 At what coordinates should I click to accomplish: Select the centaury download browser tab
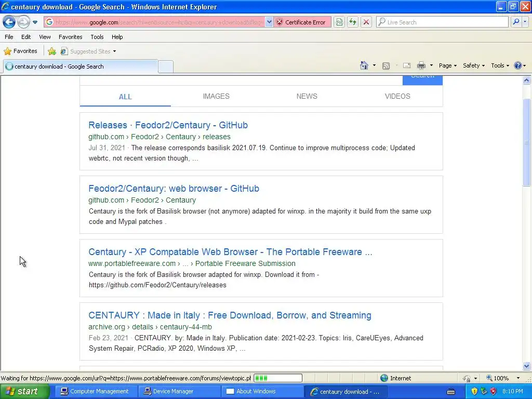(x=81, y=66)
